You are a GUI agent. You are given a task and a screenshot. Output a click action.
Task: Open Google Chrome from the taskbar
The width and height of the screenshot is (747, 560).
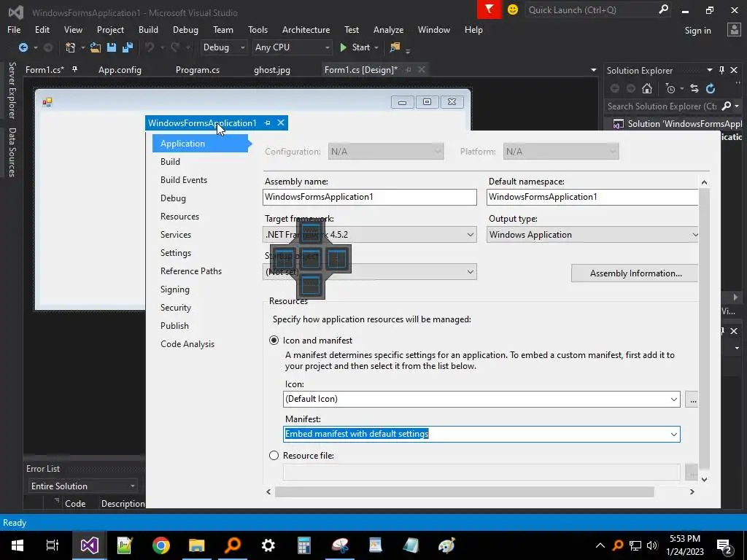tap(161, 545)
